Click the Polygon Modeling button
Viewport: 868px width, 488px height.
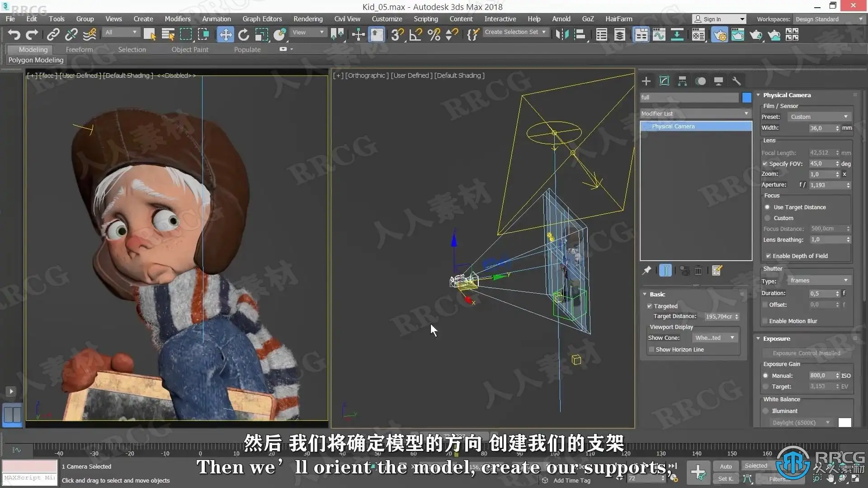[36, 60]
